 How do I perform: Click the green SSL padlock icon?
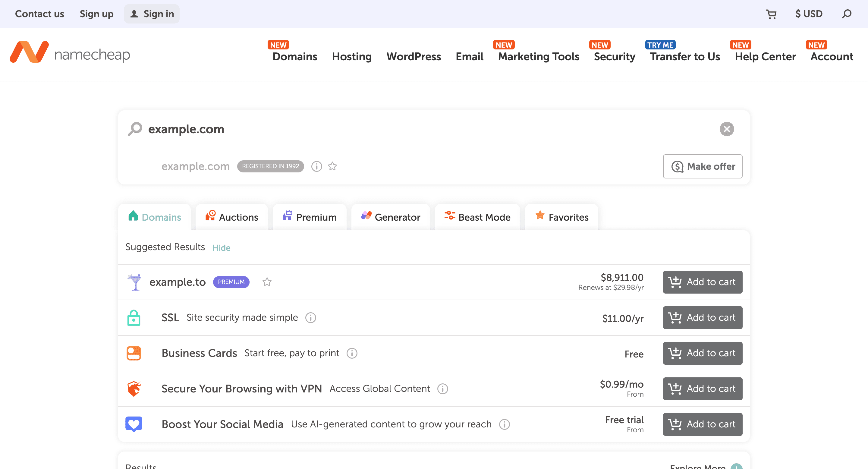pos(134,318)
